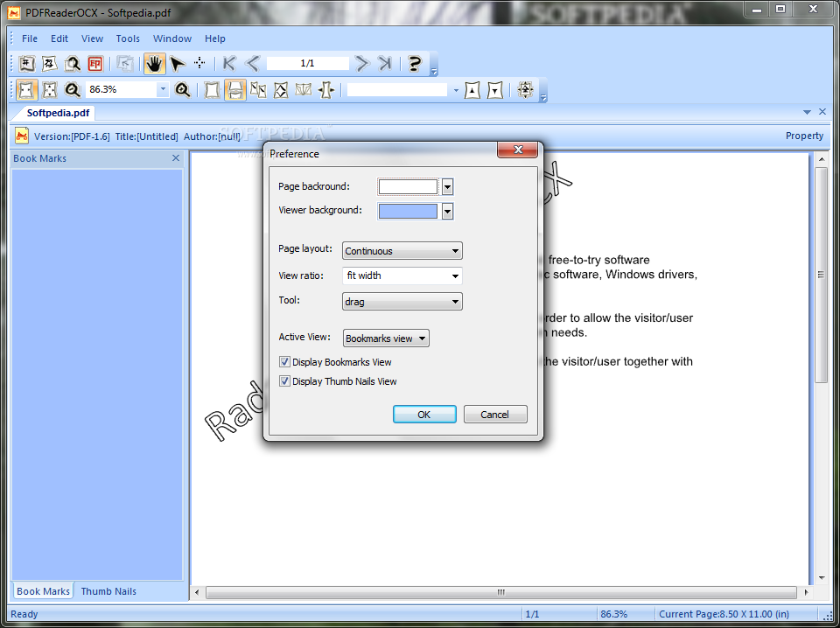Image resolution: width=840 pixels, height=628 pixels.
Task: Open the View menu
Action: click(92, 38)
